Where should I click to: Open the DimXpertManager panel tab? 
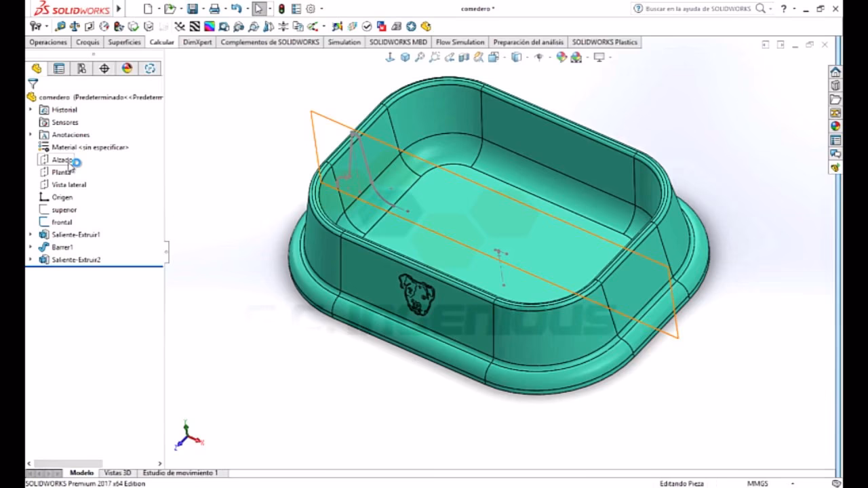(104, 68)
